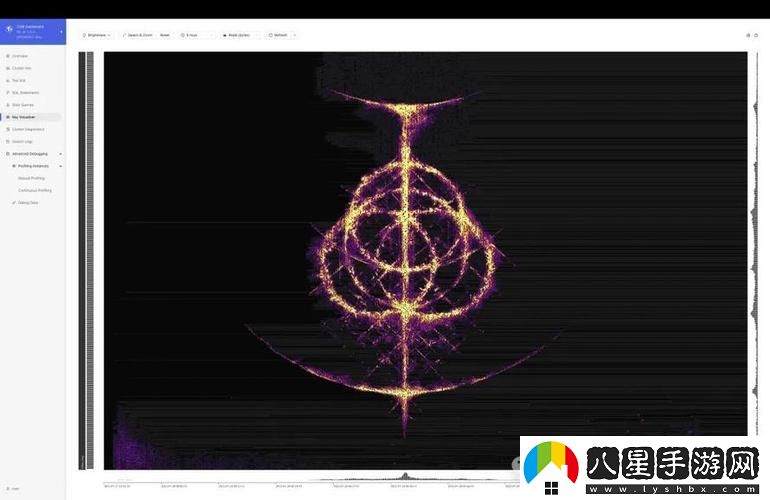
Task: Go to SQL Statements page
Action: click(26, 92)
